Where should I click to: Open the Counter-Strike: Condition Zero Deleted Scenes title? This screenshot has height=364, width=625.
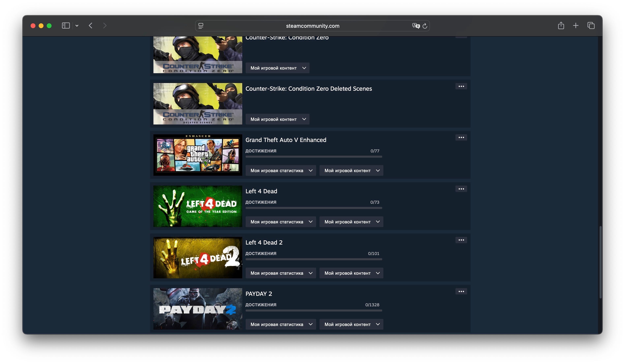point(308,89)
